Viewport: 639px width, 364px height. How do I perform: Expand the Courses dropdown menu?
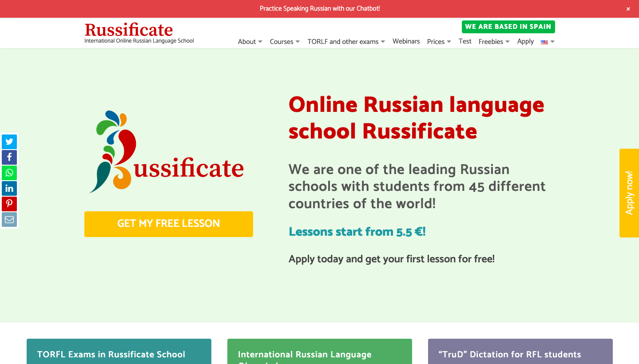(285, 42)
